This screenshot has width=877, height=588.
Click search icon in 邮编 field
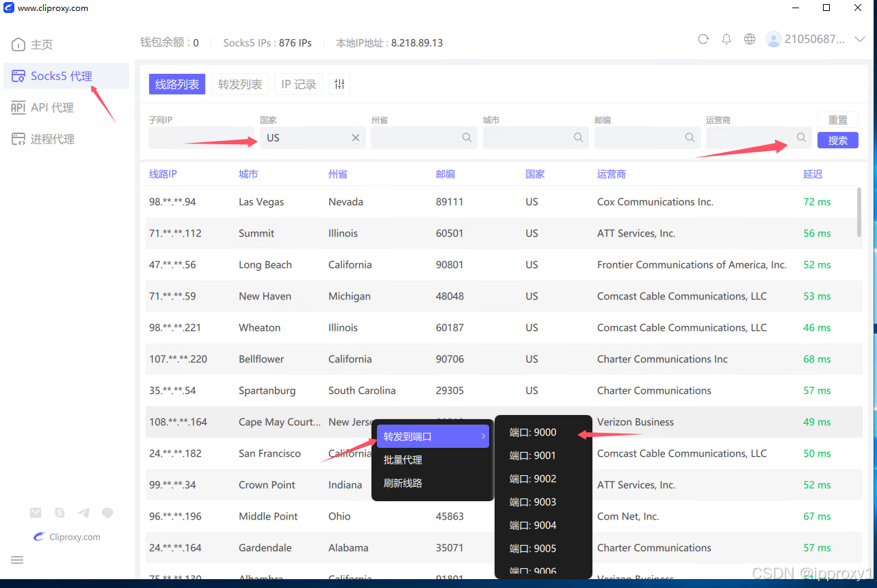(x=690, y=137)
